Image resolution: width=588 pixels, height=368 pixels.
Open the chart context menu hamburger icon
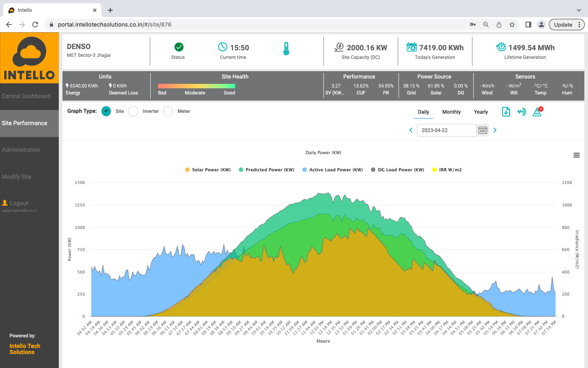(577, 155)
